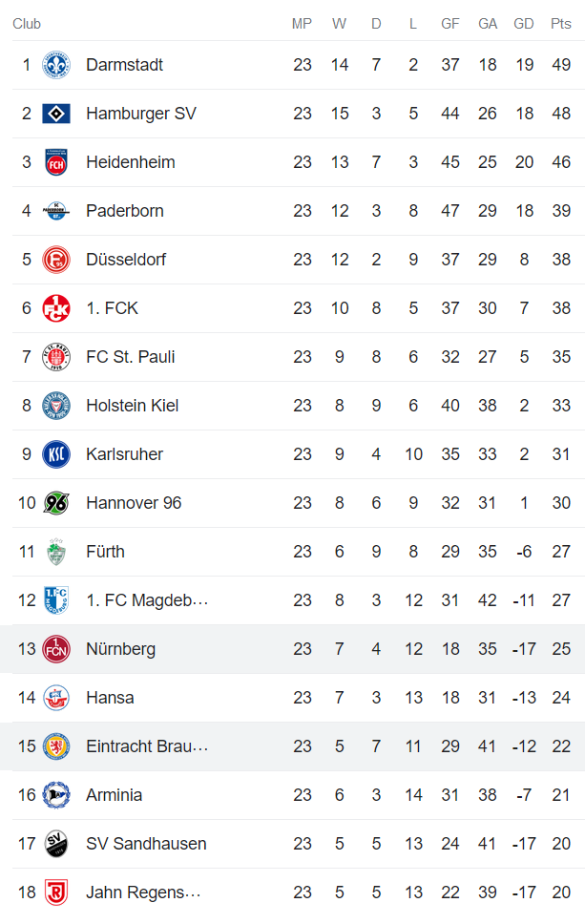The image size is (585, 924).
Task: Click the 1. FC Magdeburg team name
Action: 147,600
